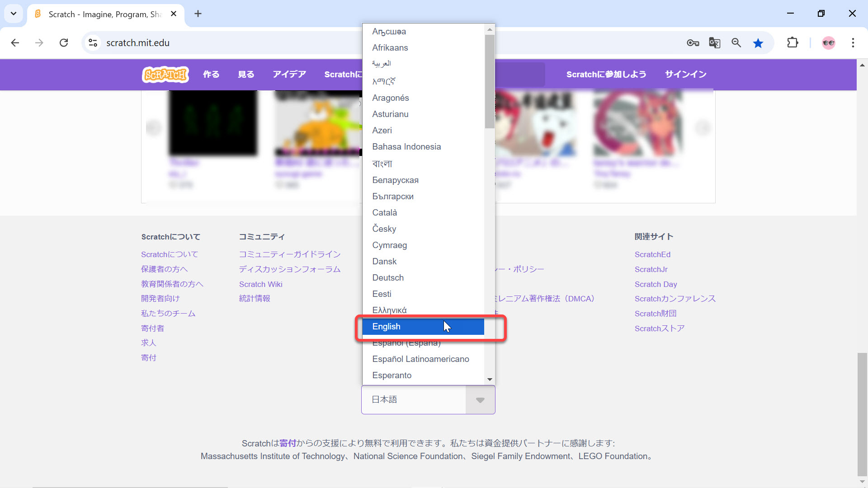Open the 統計情報 footer link
868x488 pixels.
point(255,299)
